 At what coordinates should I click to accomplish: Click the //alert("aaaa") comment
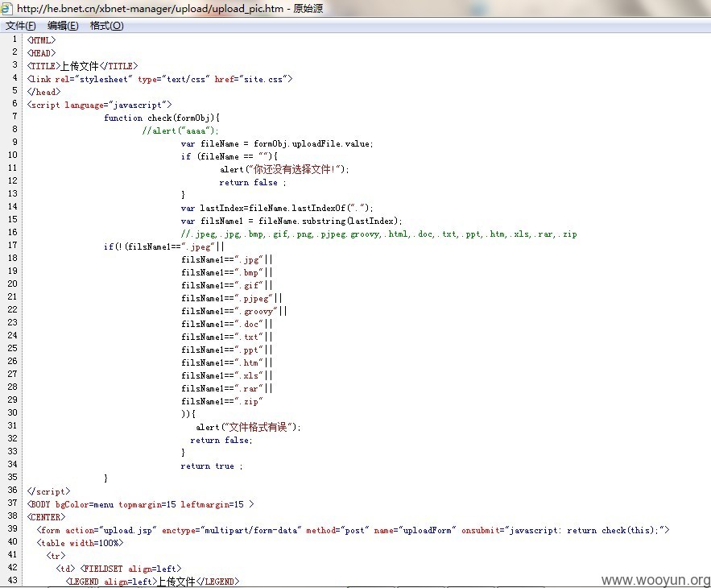(x=180, y=130)
